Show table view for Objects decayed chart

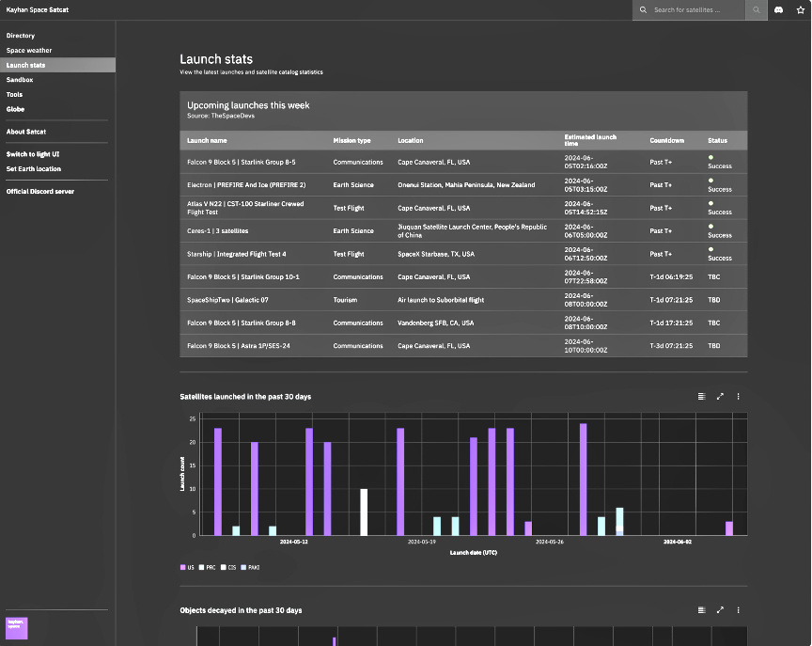[x=701, y=610]
